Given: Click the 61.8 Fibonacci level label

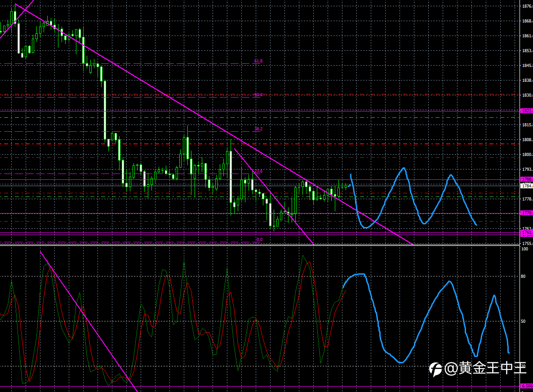Looking at the screenshot, I should (x=258, y=61).
